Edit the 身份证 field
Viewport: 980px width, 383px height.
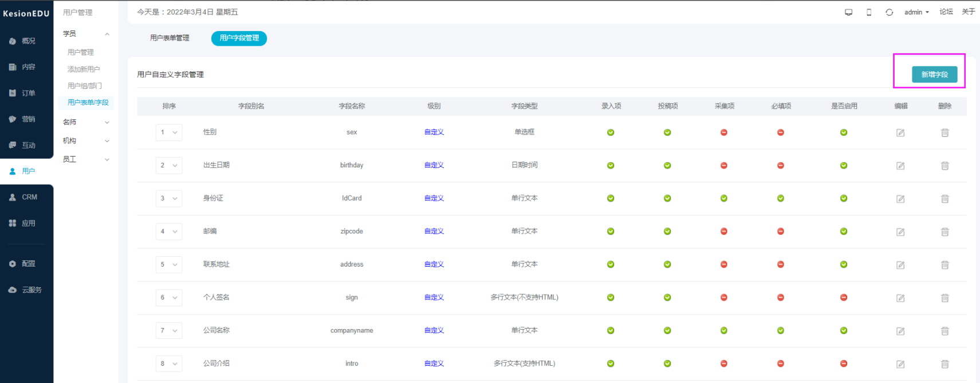900,198
